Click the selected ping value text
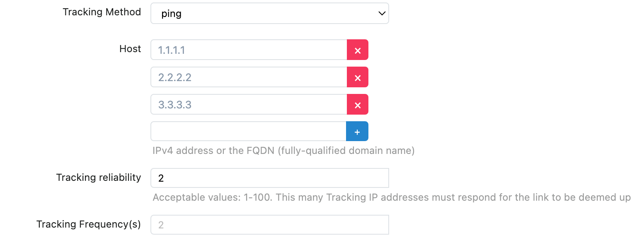 [x=171, y=14]
